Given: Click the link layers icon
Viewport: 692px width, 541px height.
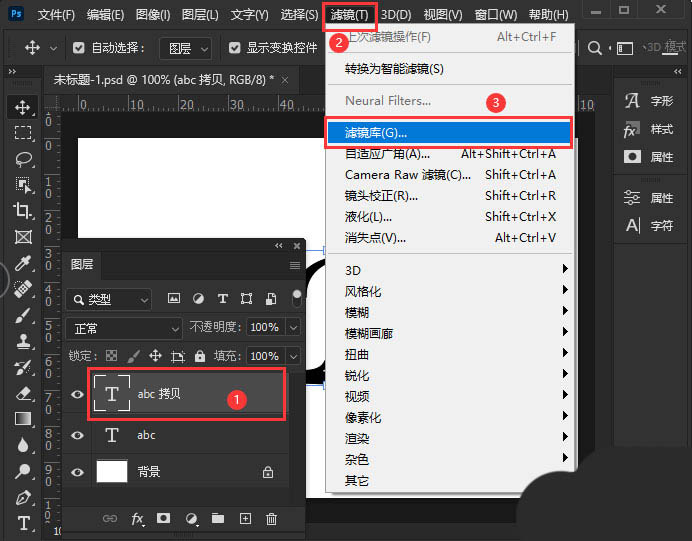Looking at the screenshot, I should click(110, 518).
